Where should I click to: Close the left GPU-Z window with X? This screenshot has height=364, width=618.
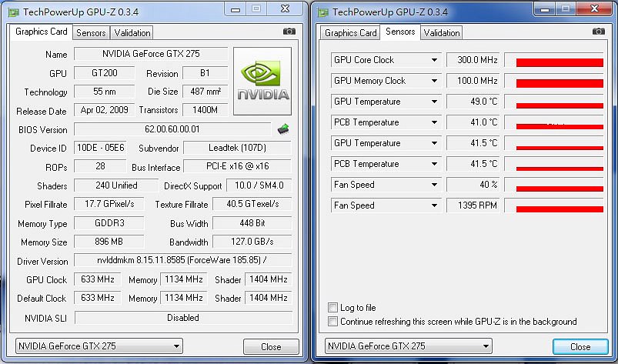[286, 8]
